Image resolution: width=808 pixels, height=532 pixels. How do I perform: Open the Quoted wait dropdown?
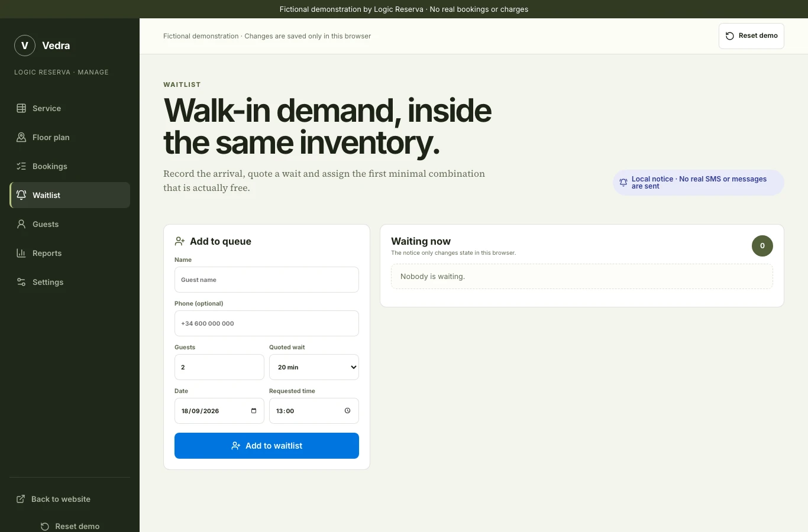point(314,367)
